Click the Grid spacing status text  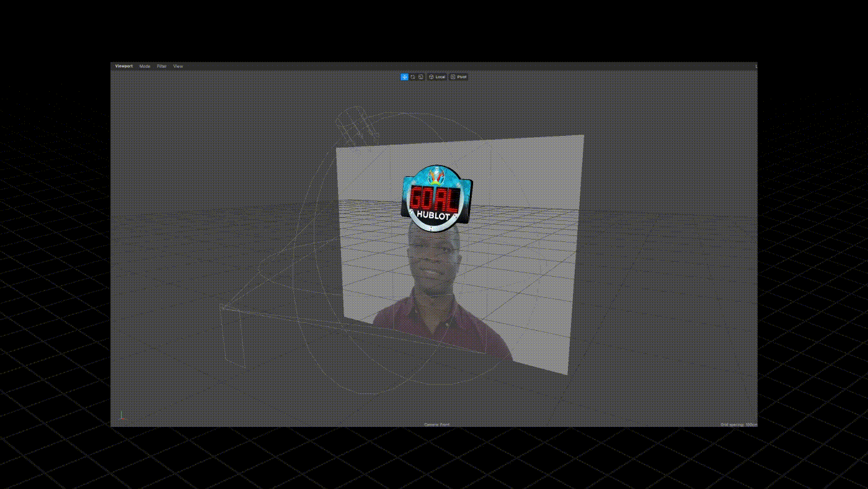pyautogui.click(x=738, y=424)
